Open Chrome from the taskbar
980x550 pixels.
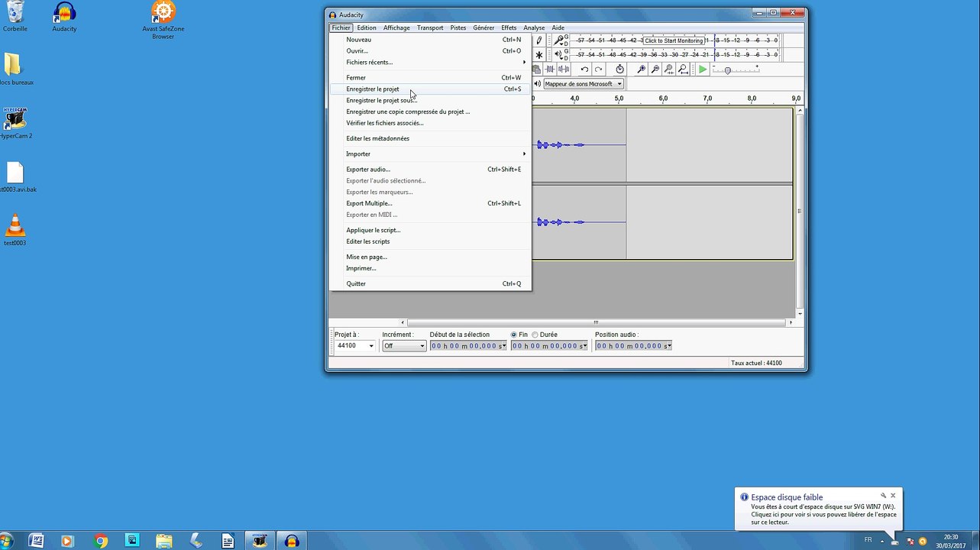coord(100,541)
